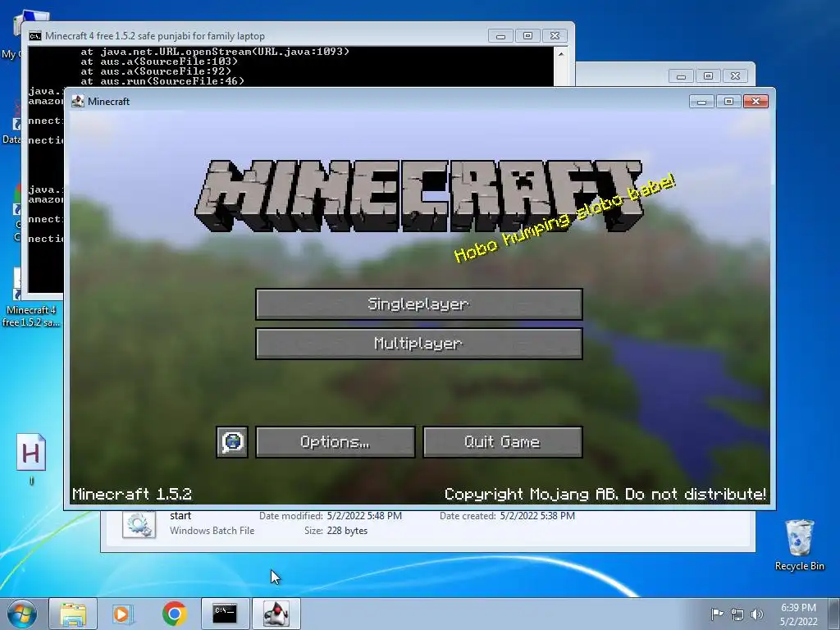Click the yellow splash text on the logo

coord(564,218)
